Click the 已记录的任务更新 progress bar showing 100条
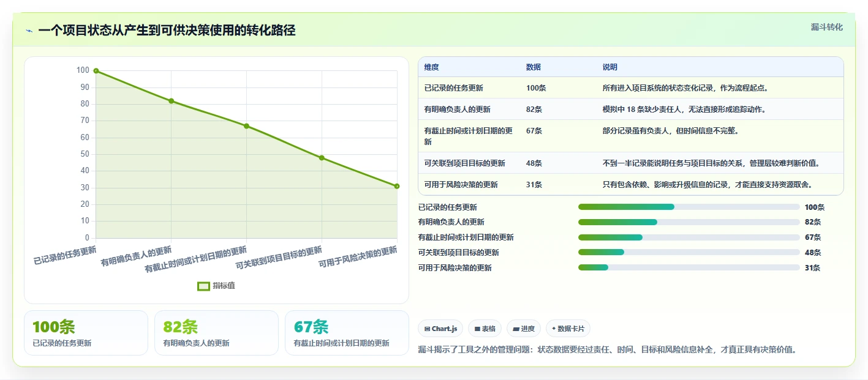 point(689,207)
